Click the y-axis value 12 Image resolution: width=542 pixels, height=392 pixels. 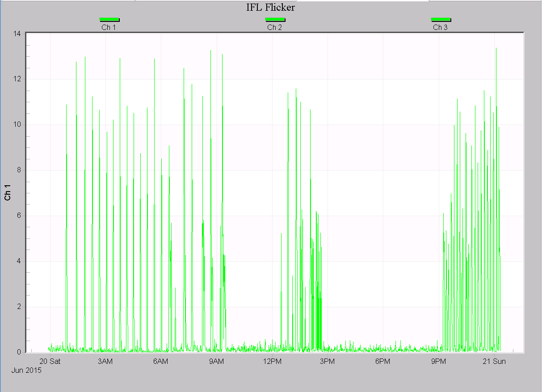pos(17,79)
